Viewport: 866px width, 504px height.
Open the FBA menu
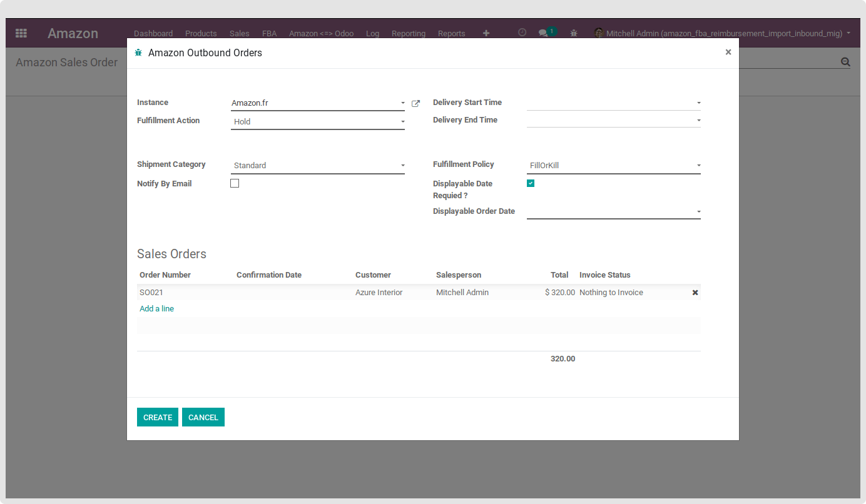tap(269, 34)
